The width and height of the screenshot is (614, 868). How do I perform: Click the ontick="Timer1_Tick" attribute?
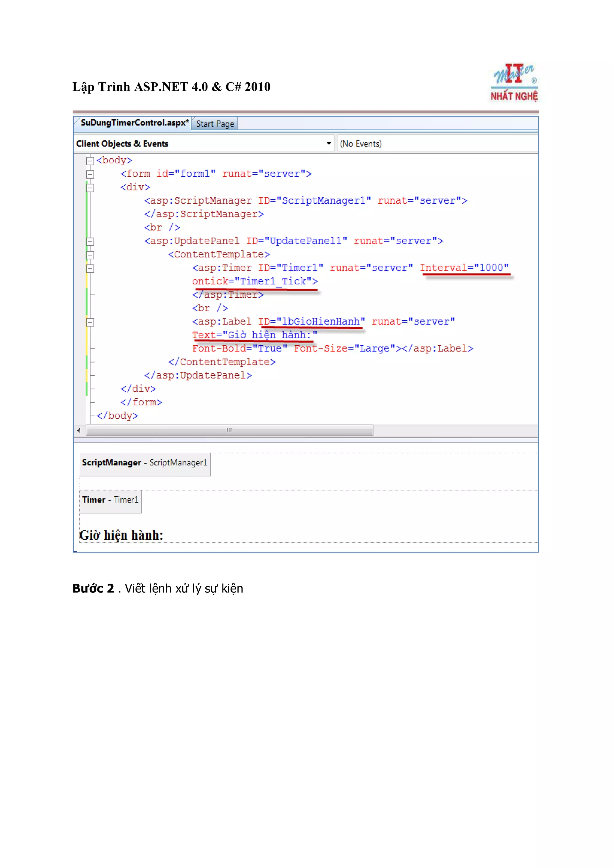click(255, 281)
